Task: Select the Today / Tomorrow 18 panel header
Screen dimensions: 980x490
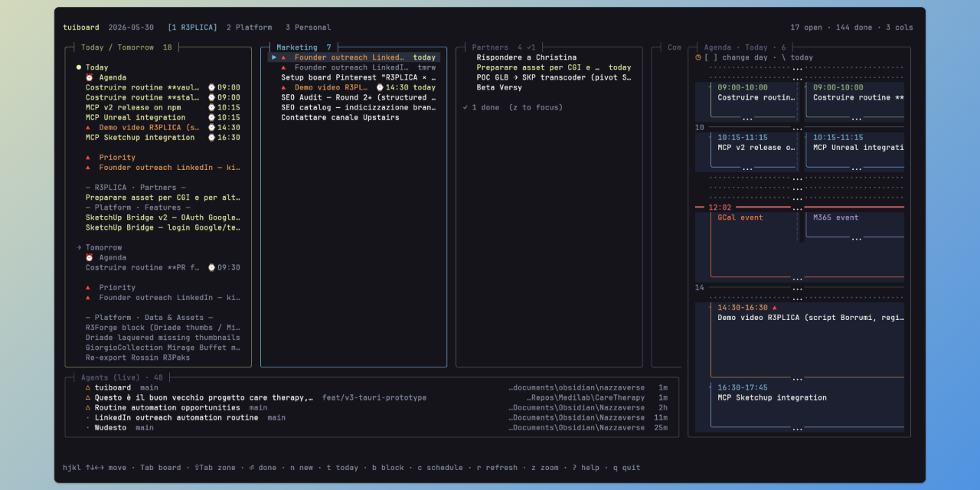Action: (x=127, y=47)
